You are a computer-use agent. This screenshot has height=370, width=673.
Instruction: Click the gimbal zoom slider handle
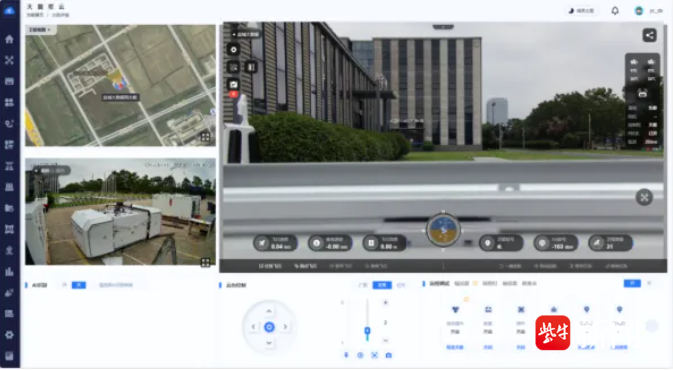367,331
